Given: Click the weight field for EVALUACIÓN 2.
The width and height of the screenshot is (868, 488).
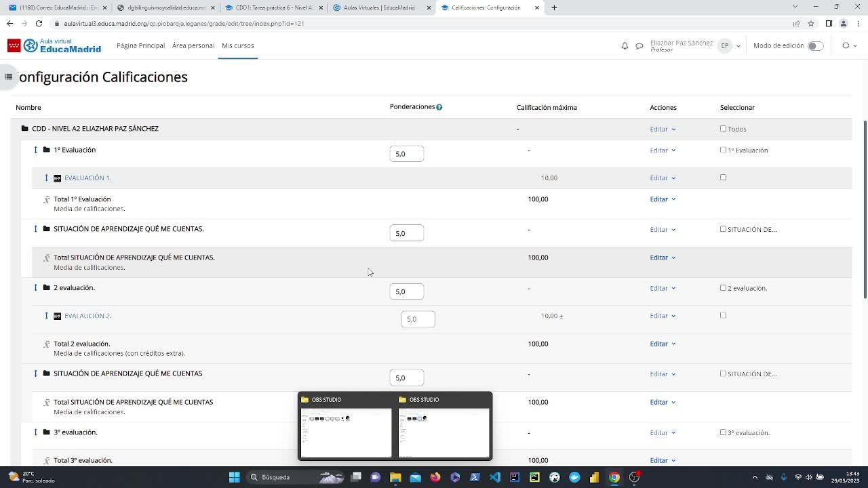Looking at the screenshot, I should coord(418,319).
